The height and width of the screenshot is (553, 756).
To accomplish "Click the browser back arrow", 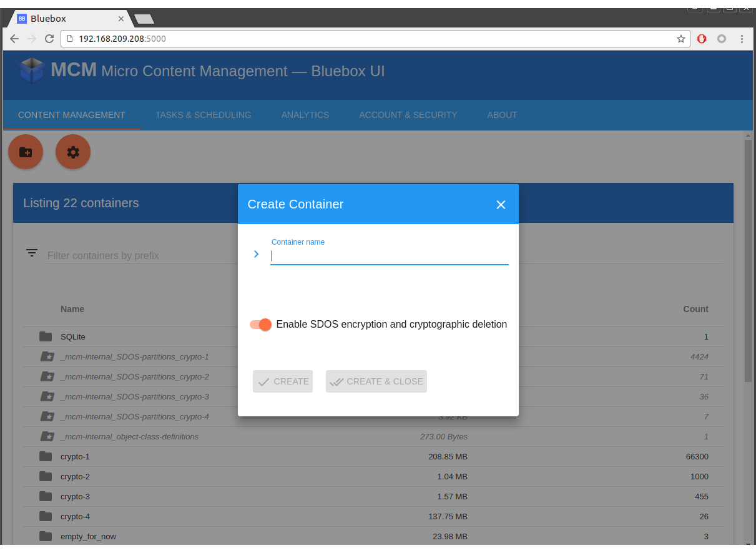I will pos(14,39).
